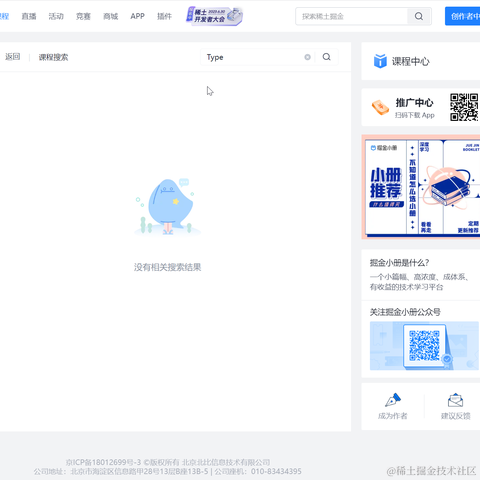The image size is (480, 480).
Task: Open the 商城 navigation item
Action: click(x=110, y=16)
